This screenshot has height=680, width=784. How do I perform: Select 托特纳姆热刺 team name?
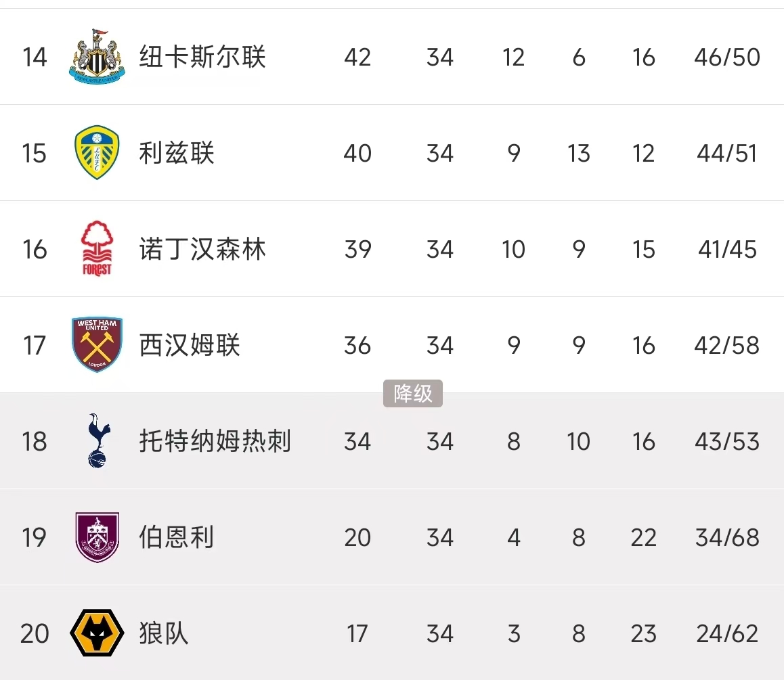(215, 441)
